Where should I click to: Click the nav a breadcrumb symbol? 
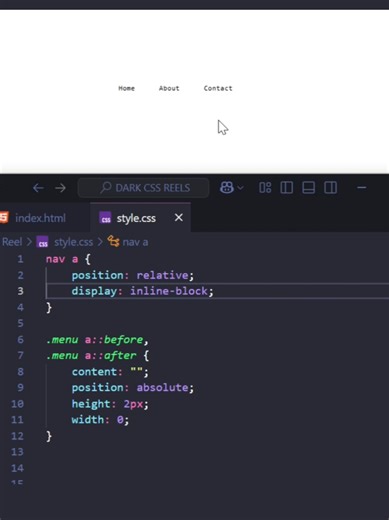[135, 242]
